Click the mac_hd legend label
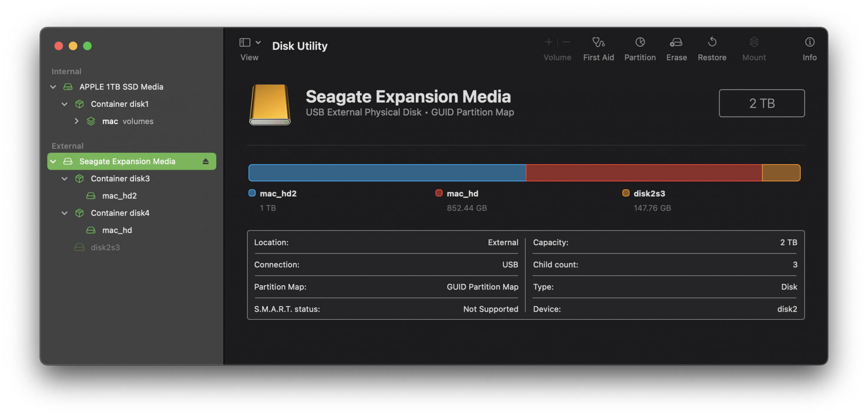This screenshot has width=868, height=418. point(463,194)
